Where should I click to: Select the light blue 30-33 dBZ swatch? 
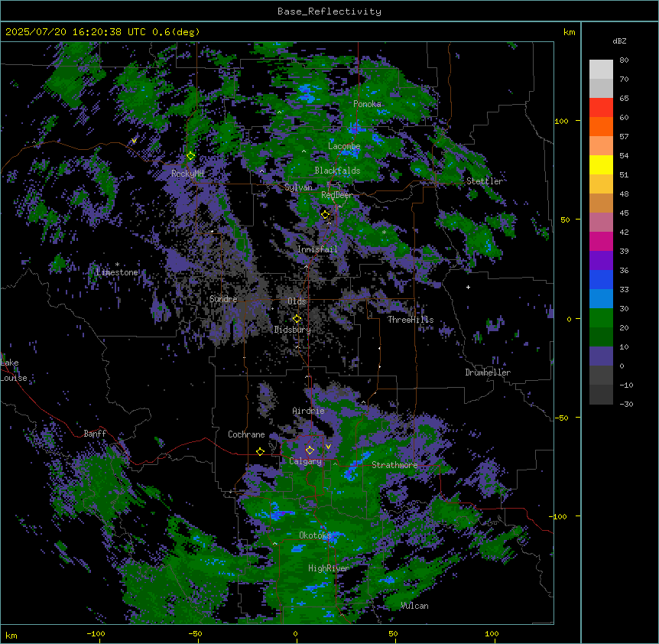601,299
